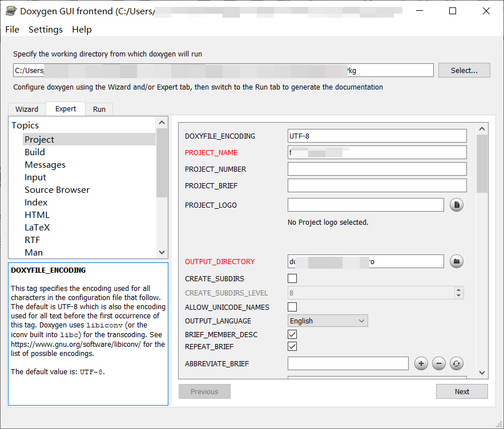The image size is (504, 429).
Task: Click the PROJECT_BRIEF input field
Action: [x=377, y=186]
